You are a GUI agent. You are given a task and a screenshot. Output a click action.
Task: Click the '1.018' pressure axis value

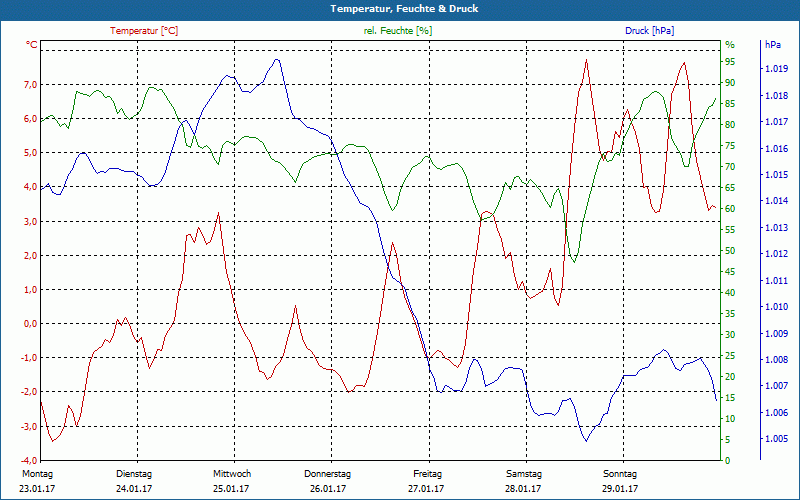pos(777,95)
